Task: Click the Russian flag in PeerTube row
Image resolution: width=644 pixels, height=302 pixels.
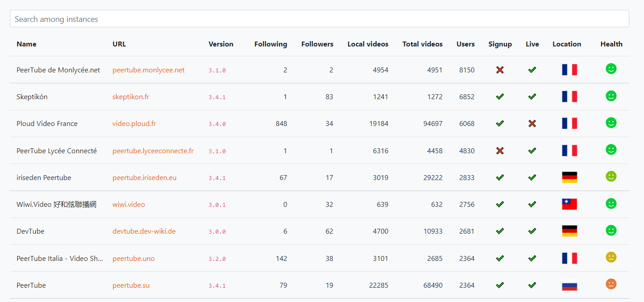Action: [569, 285]
